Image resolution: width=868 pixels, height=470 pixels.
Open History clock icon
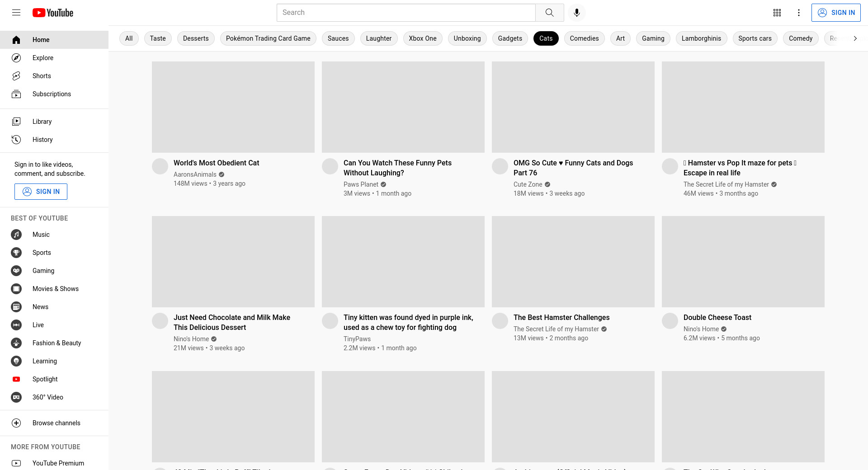pyautogui.click(x=16, y=140)
